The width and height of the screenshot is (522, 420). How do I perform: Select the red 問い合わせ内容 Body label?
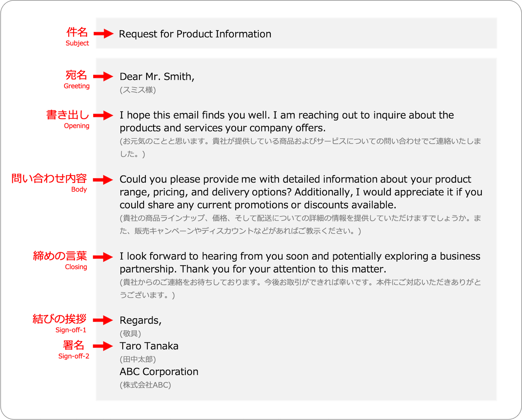pos(50,183)
